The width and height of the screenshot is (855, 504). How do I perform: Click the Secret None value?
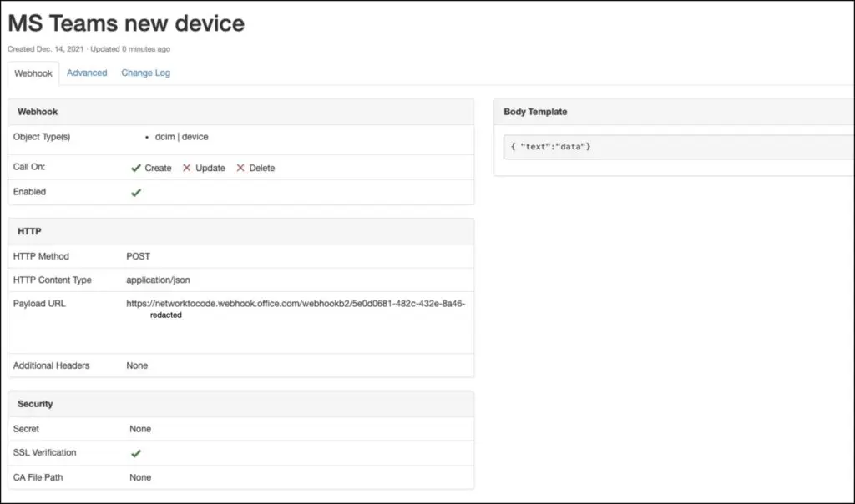tap(140, 429)
